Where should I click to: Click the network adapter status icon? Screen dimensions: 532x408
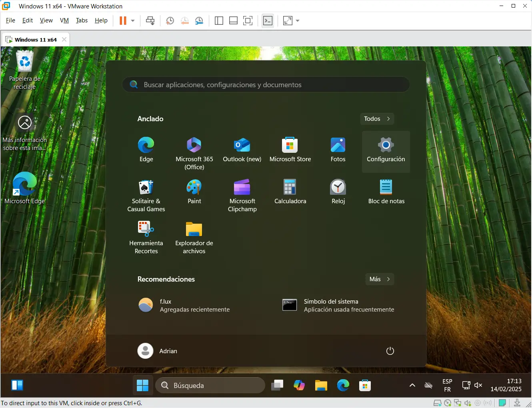(x=458, y=403)
